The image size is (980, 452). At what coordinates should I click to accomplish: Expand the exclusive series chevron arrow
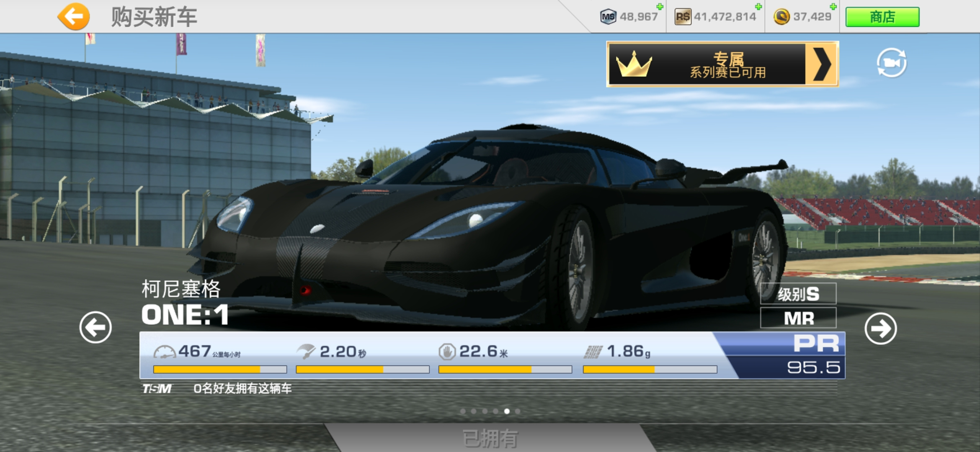click(821, 64)
